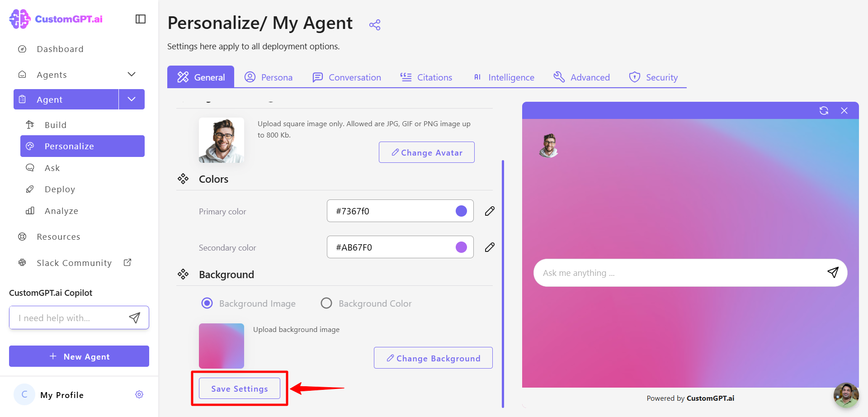The image size is (868, 417).
Task: Edit primary color with pencil icon
Action: tap(490, 211)
